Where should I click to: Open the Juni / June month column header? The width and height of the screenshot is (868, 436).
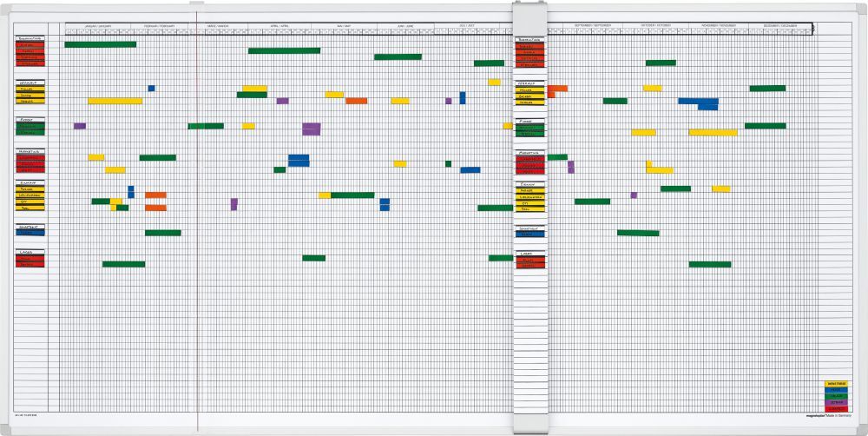pyautogui.click(x=405, y=26)
